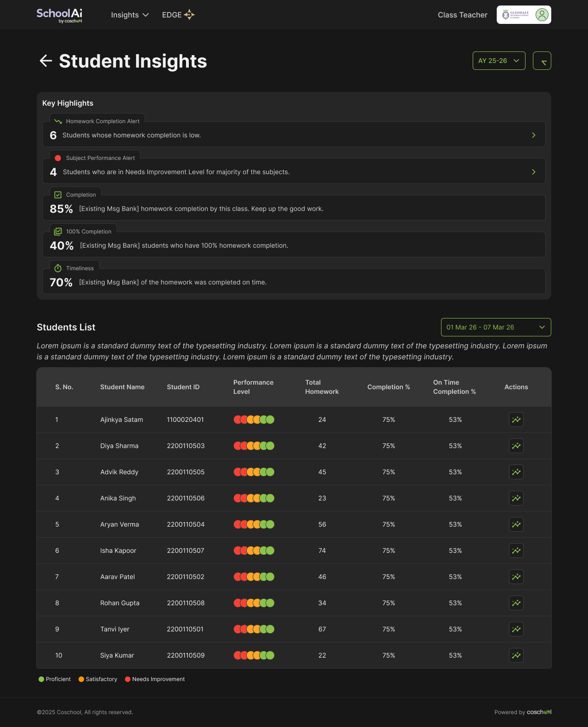
Task: View insights chart icon for Diya Sharma
Action: [516, 446]
